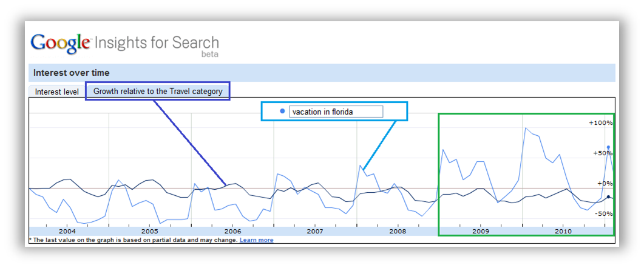Screen dimensions: 644x268
Task: Click the vacation in florida legend field
Action: tap(336, 112)
